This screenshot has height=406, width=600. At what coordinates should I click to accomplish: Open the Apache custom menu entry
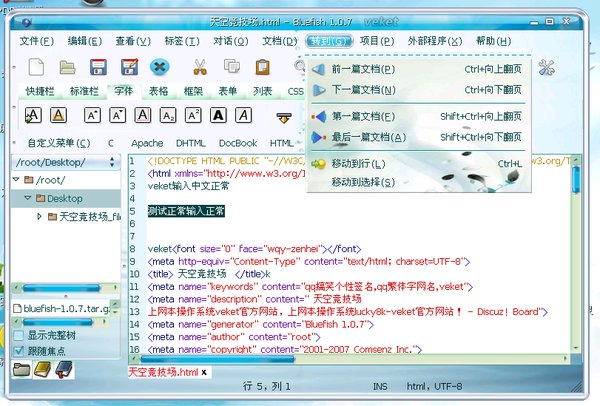point(147,143)
